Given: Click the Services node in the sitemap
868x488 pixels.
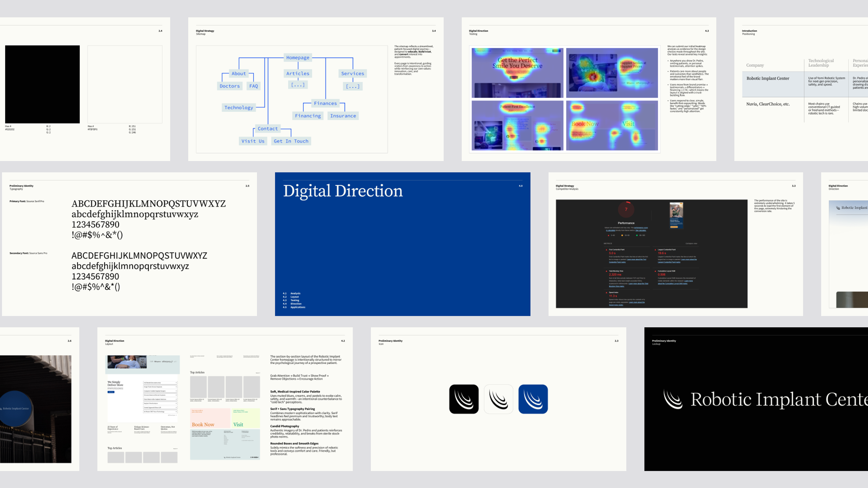Looking at the screenshot, I should pos(353,74).
